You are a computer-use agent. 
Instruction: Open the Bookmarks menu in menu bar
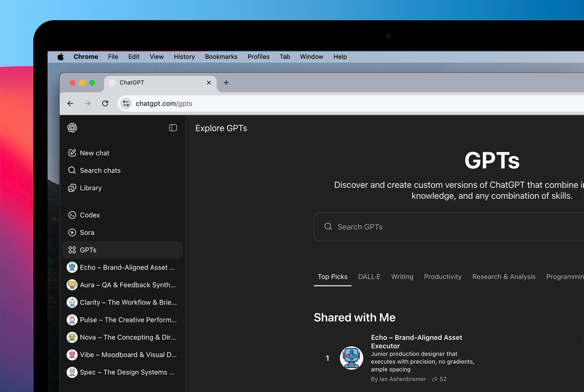221,57
